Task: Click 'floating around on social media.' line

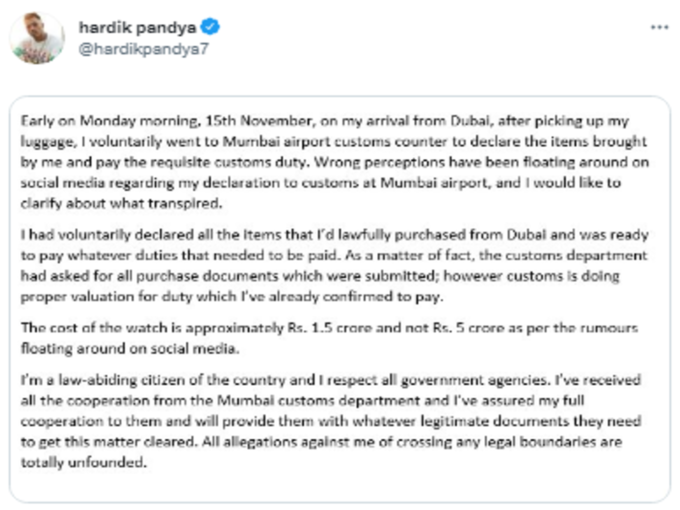Action: coord(130,349)
